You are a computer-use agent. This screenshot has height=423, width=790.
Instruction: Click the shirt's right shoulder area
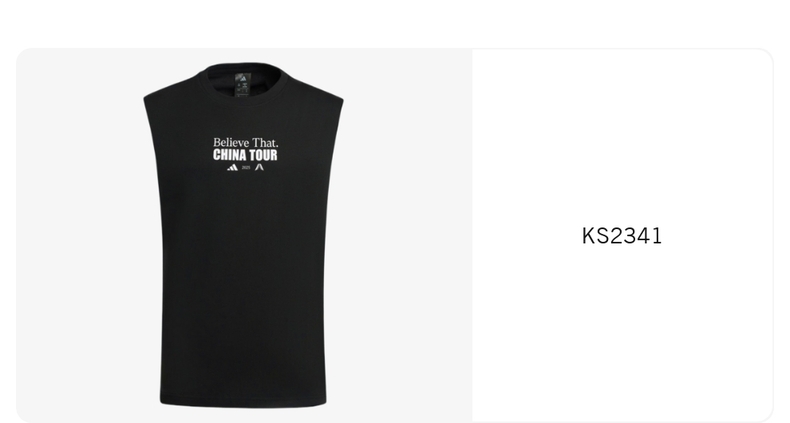(317, 93)
